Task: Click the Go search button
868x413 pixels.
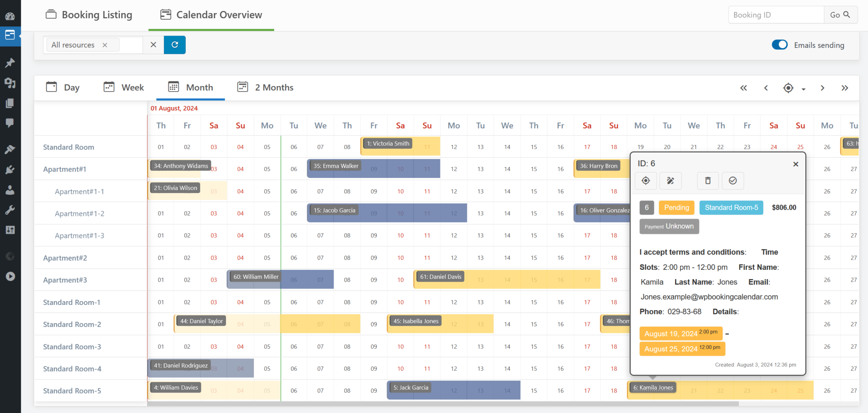Action: pyautogui.click(x=840, y=14)
